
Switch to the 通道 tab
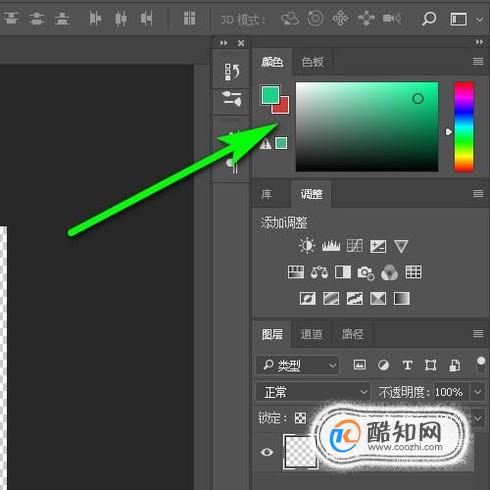311,334
